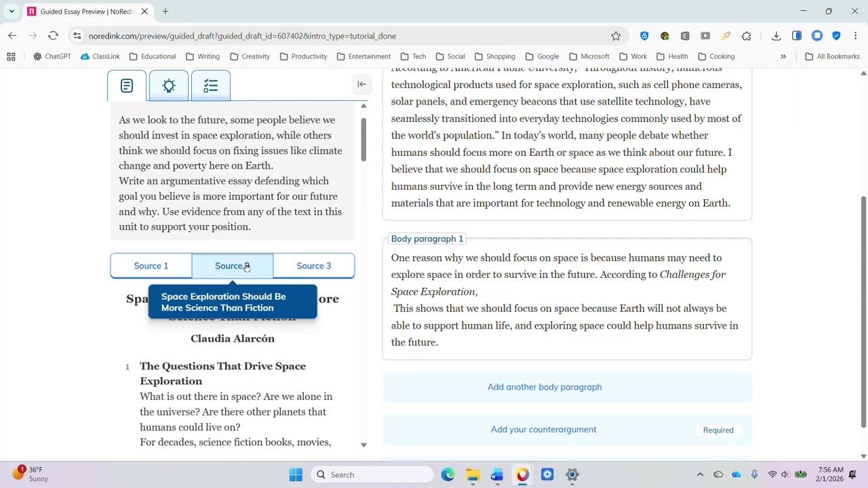Open the prompt document tab icon
The image size is (868, 488).
[127, 85]
